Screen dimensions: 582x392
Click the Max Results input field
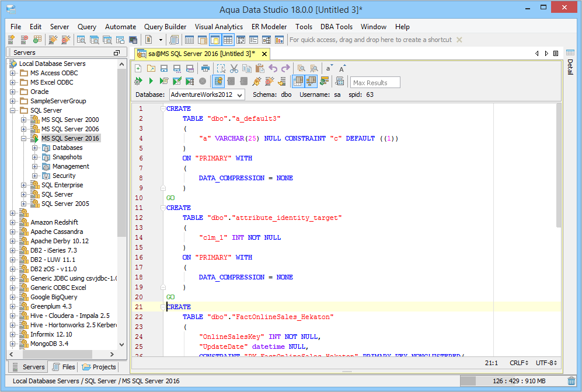click(x=375, y=82)
